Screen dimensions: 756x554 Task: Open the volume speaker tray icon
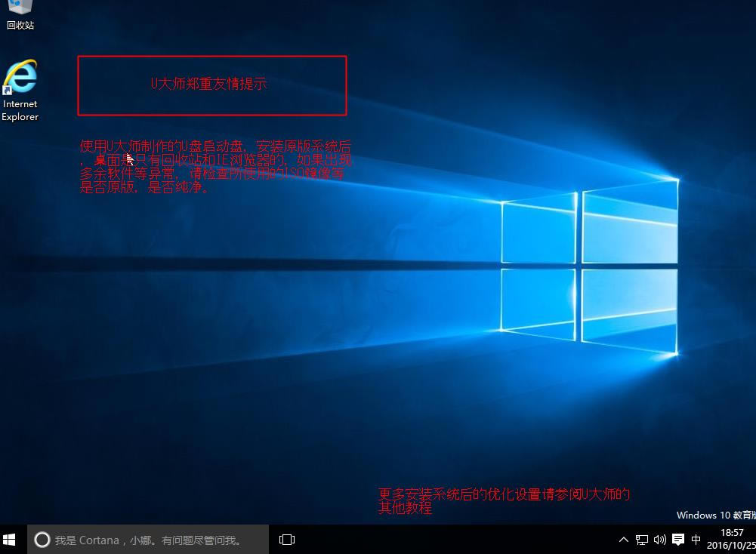[659, 540]
